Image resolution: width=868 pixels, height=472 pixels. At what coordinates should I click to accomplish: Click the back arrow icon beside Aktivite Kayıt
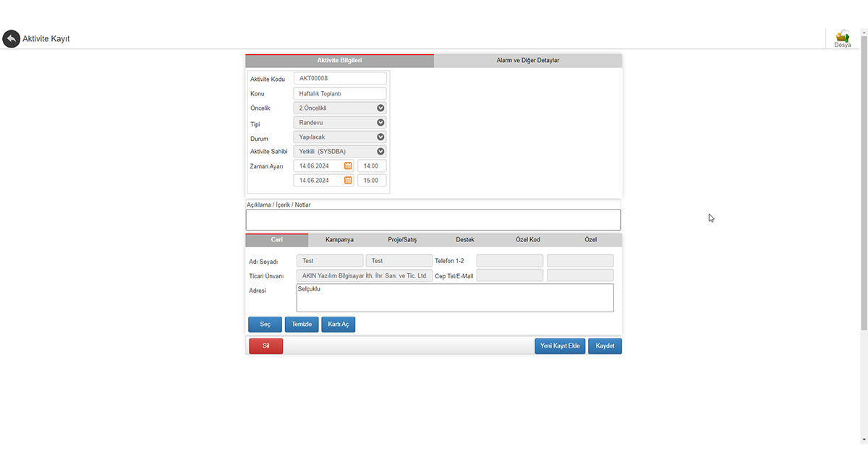[x=11, y=38]
